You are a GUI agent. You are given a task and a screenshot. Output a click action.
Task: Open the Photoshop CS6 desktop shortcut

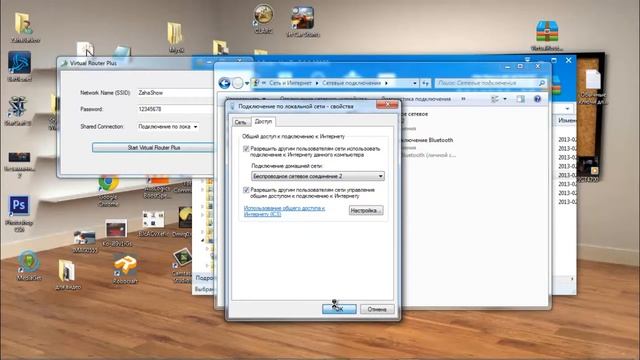coord(19,214)
